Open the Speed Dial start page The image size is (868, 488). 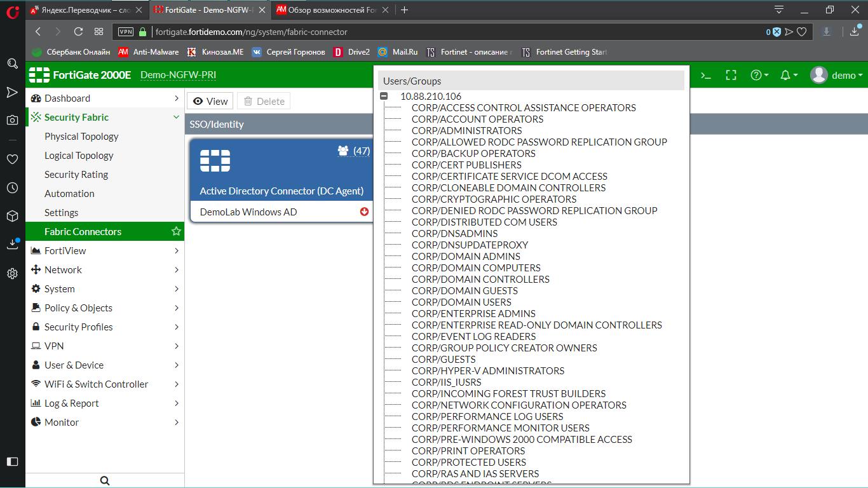pyautogui.click(x=98, y=32)
